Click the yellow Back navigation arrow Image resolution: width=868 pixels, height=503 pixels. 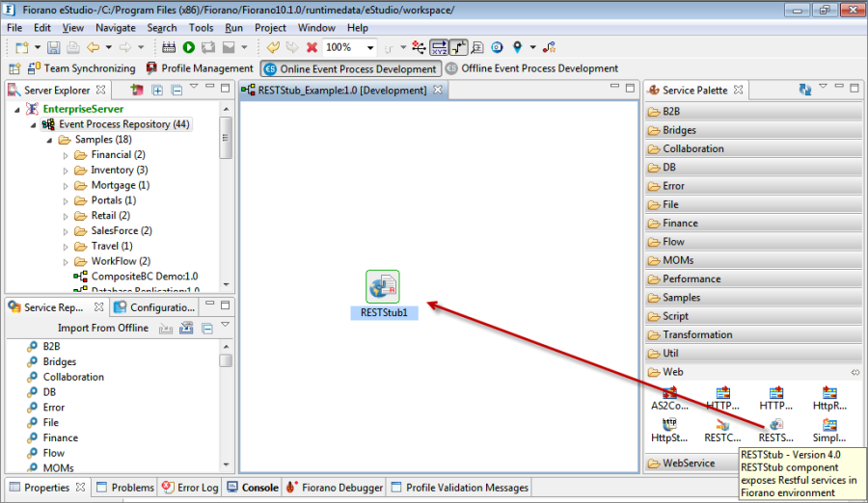tap(93, 47)
